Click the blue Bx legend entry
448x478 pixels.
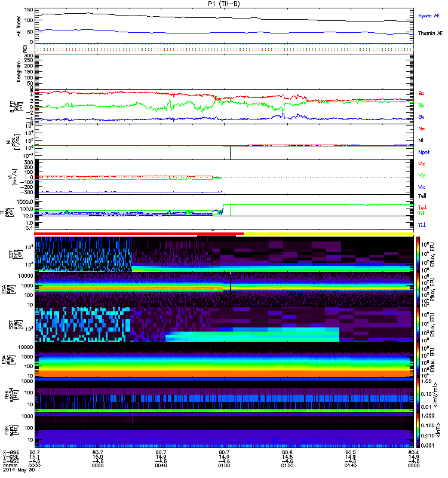(422, 117)
